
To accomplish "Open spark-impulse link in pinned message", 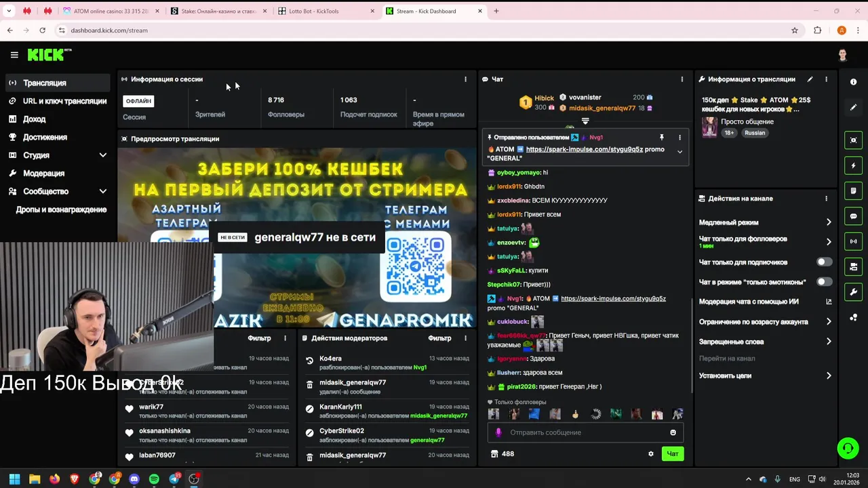I will (x=584, y=149).
